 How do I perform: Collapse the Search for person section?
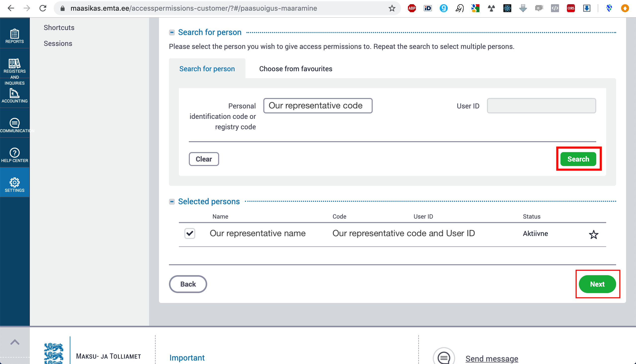pos(172,32)
